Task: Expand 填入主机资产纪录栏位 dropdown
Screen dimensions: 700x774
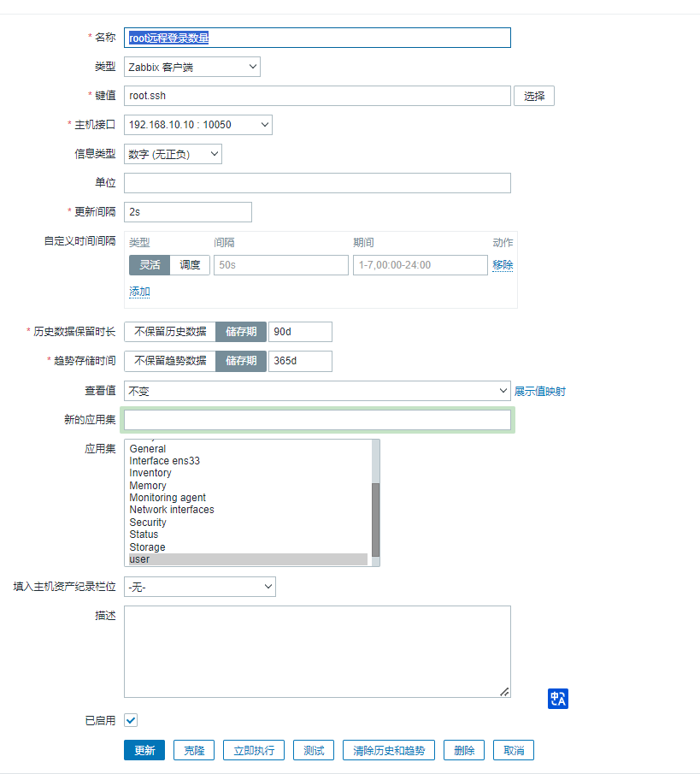Action: (199, 587)
